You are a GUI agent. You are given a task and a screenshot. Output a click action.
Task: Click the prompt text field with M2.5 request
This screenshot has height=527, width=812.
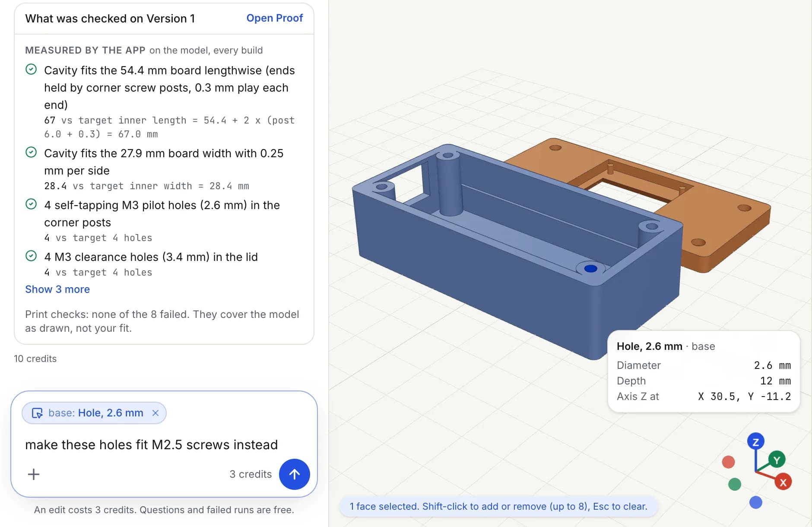point(151,444)
